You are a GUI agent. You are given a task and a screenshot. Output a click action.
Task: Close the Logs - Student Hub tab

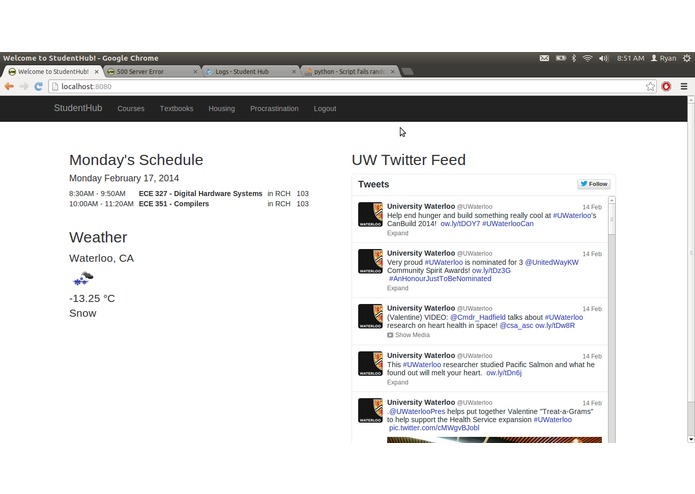(294, 71)
